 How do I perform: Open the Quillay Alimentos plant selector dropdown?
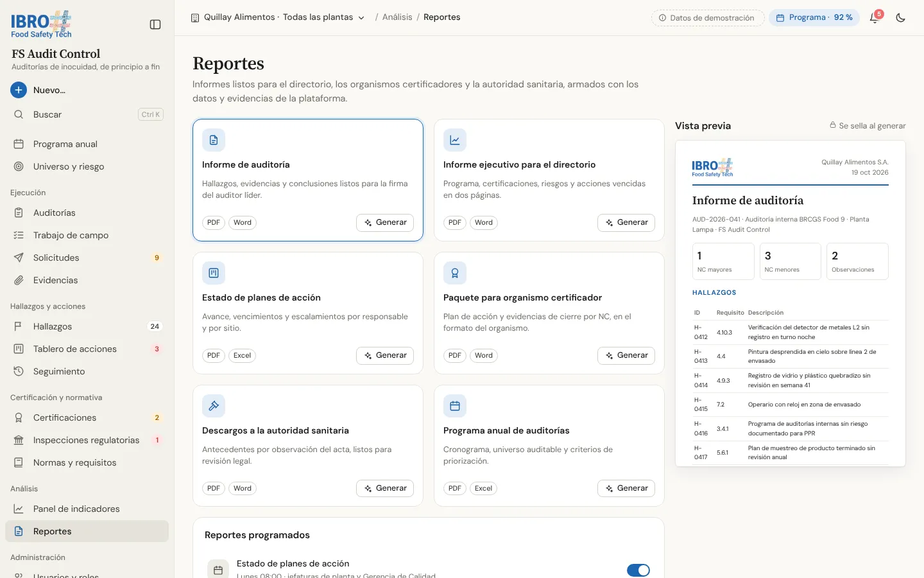278,17
